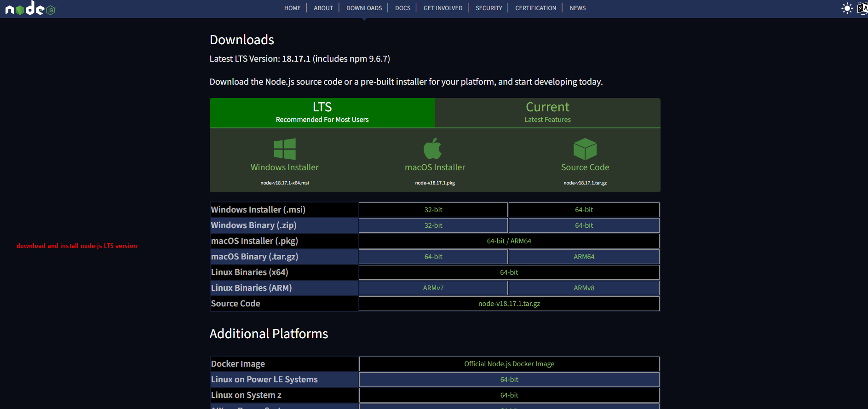Open the NEWS menu item
This screenshot has width=868, height=409.
click(578, 8)
